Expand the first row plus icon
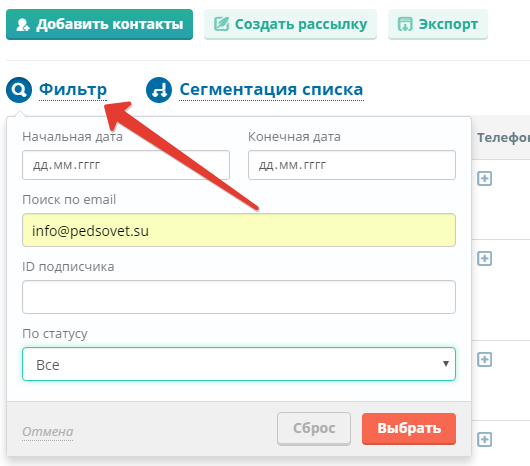Screen dimensions: 530x466 coord(484,178)
